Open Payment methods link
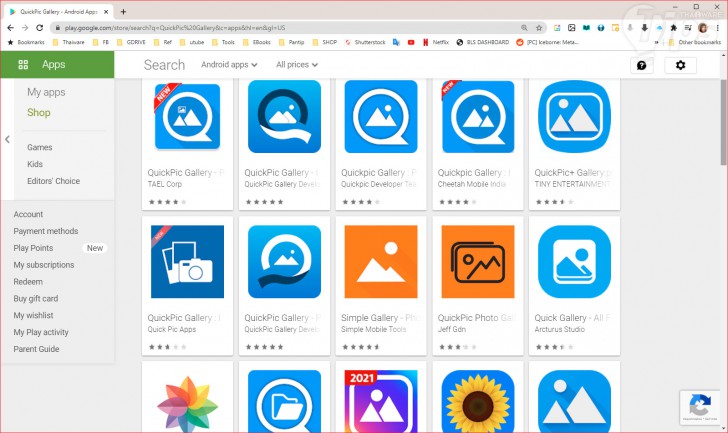 [46, 231]
